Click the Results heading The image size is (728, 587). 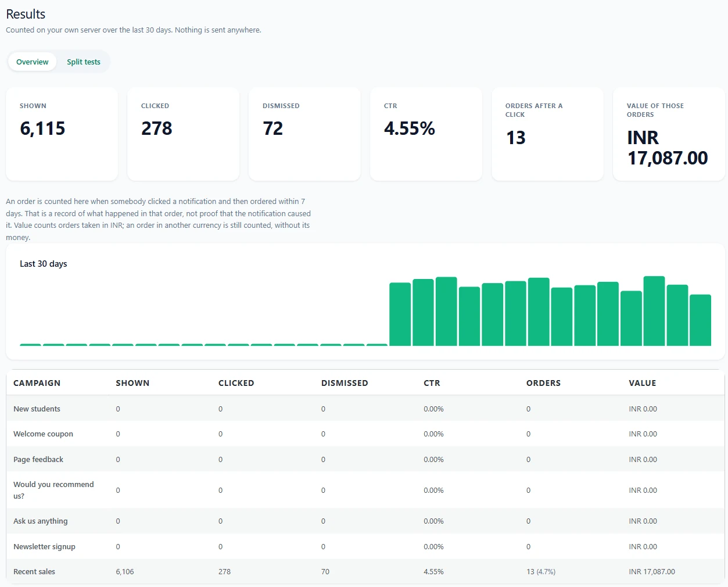pyautogui.click(x=26, y=14)
